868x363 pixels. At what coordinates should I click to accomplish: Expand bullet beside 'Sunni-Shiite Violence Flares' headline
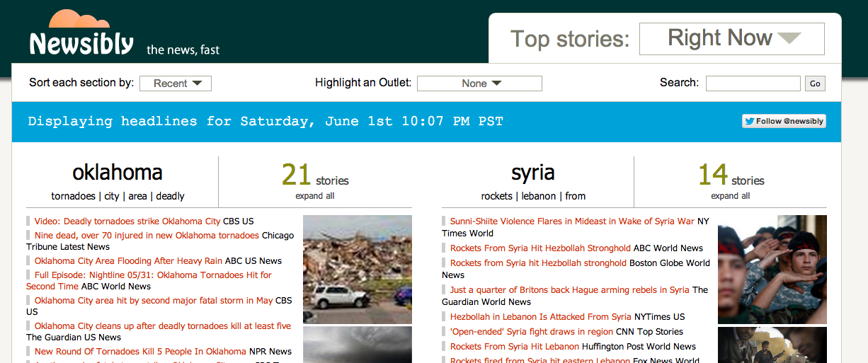tap(444, 221)
